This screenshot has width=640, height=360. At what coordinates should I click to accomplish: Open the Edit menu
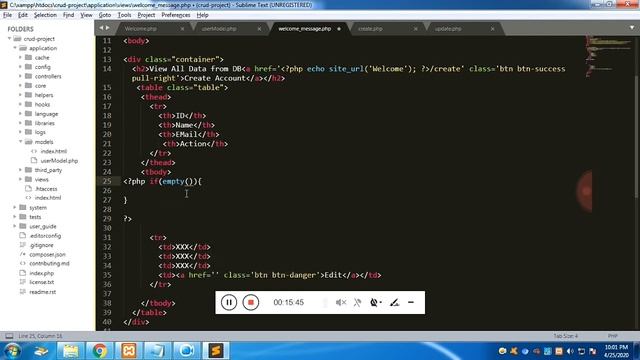click(x=23, y=15)
